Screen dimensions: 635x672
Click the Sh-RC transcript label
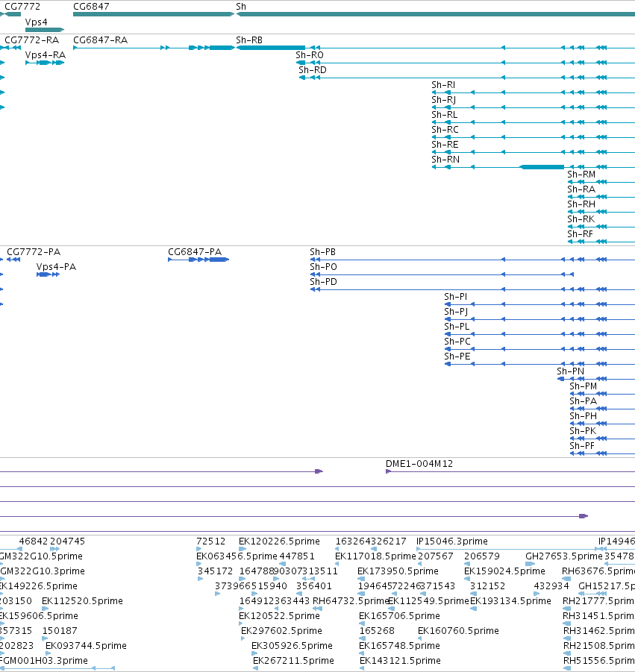click(445, 130)
